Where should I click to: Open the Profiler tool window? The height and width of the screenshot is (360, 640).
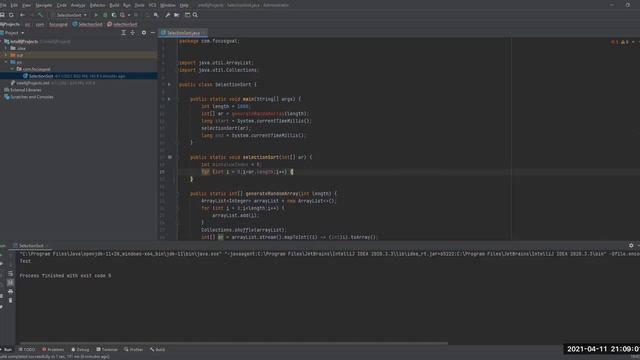click(133, 349)
